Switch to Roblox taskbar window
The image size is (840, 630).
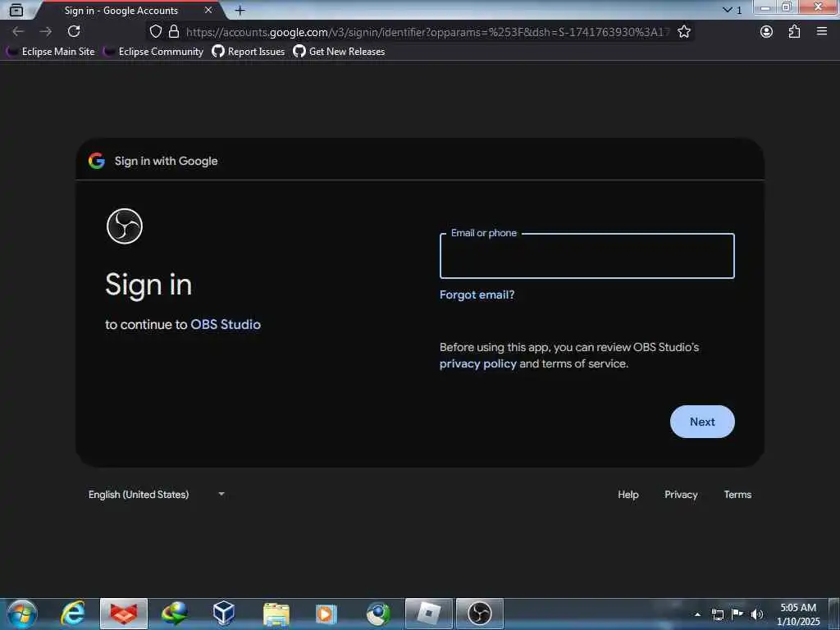pos(428,614)
